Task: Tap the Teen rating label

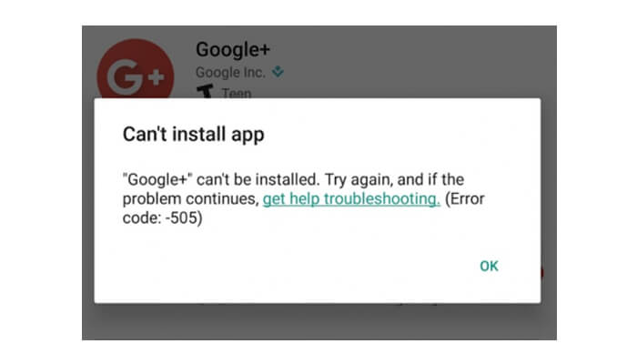Action: click(237, 93)
